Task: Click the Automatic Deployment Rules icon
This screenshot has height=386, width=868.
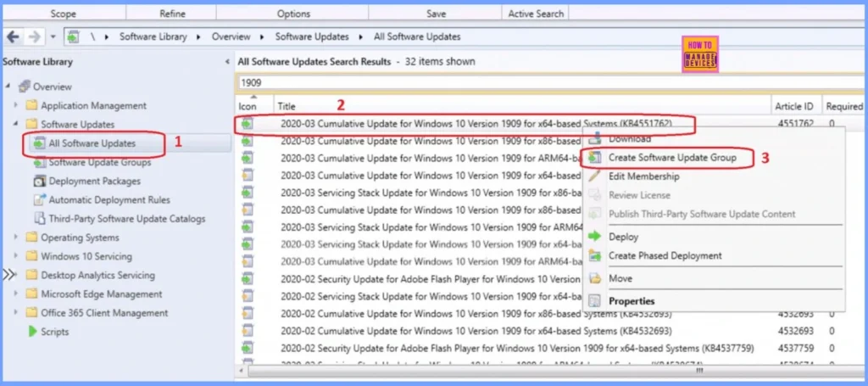Action: tap(39, 200)
